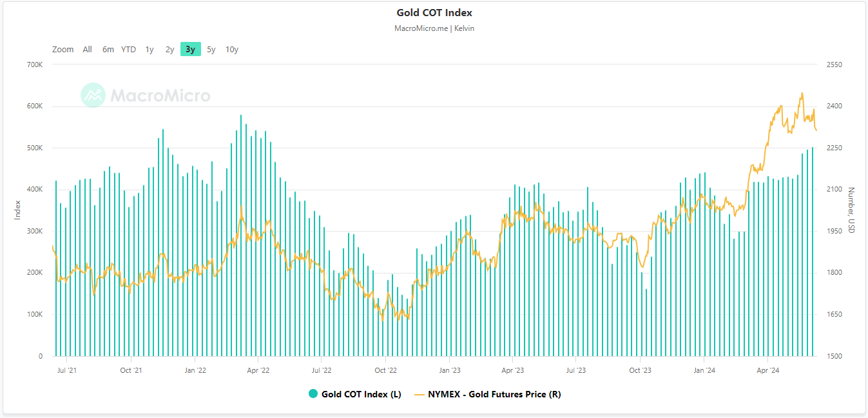Hide the NYMEX Gold Futures Price series label

[494, 394]
